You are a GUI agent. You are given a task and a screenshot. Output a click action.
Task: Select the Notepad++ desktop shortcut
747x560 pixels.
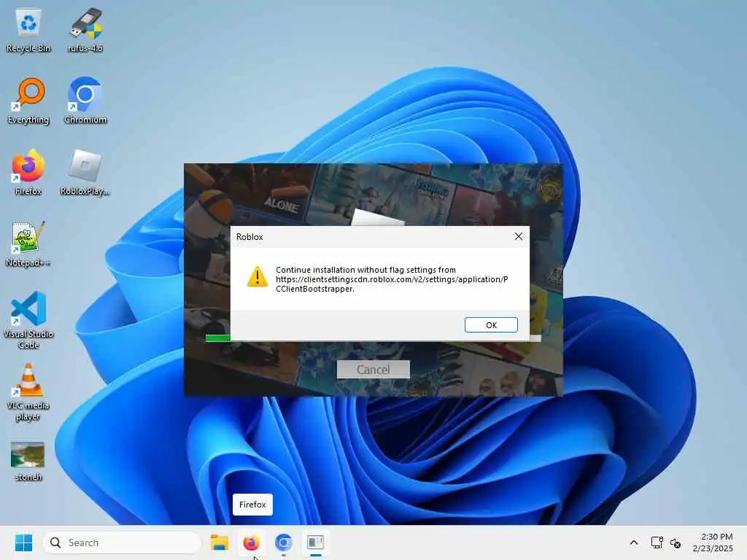28,244
